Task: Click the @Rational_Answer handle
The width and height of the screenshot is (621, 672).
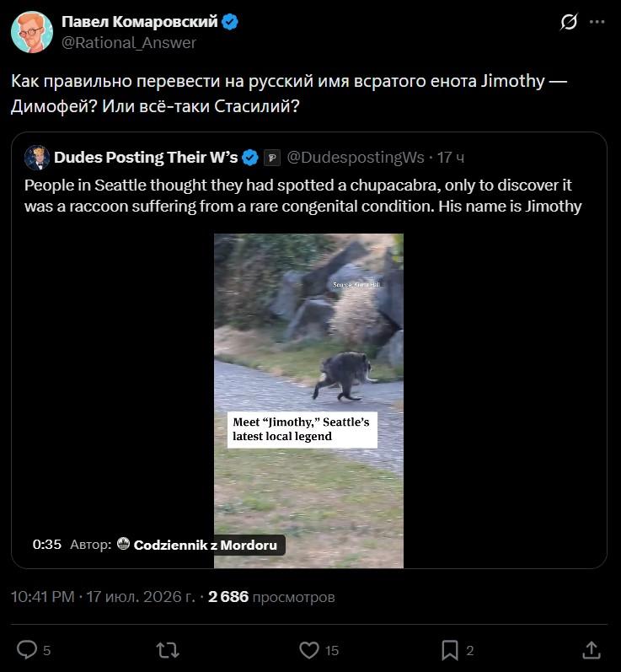Action: pos(129,43)
